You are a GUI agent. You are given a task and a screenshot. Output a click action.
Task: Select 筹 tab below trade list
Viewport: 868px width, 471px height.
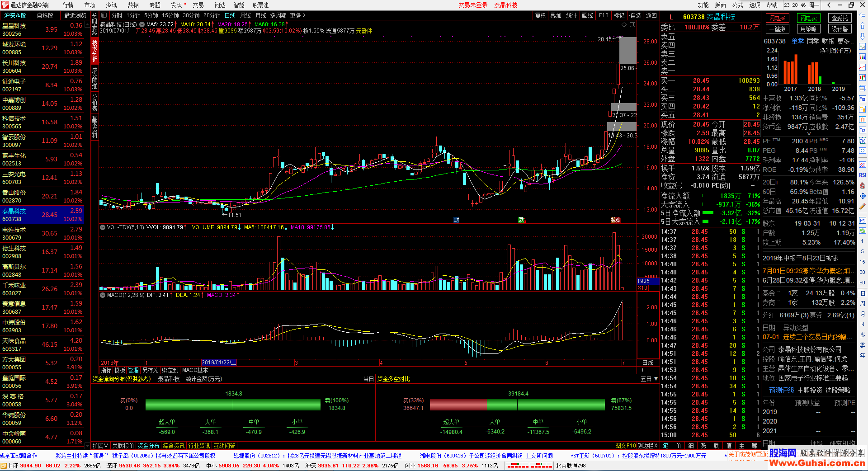[754, 446]
